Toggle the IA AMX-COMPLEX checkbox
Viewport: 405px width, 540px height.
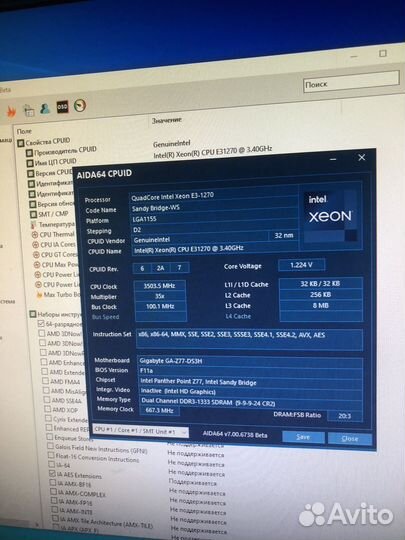(54, 492)
